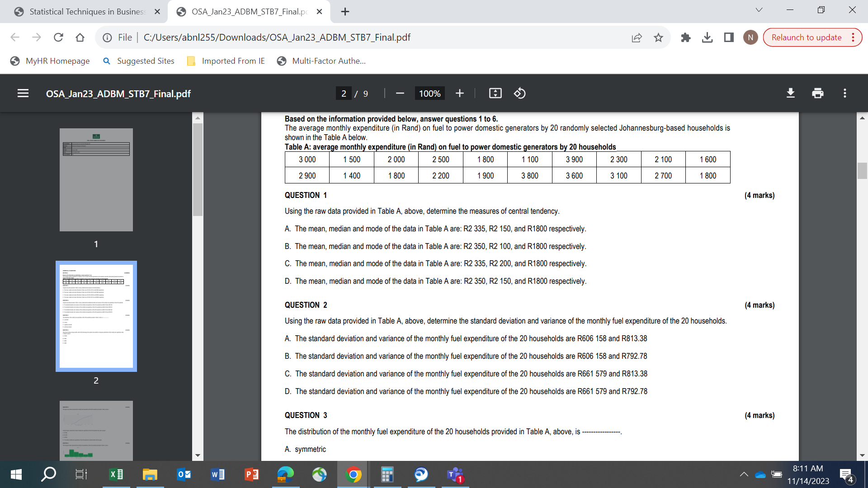The width and height of the screenshot is (868, 488).
Task: Click the zoom percentage 100% field
Action: (429, 94)
